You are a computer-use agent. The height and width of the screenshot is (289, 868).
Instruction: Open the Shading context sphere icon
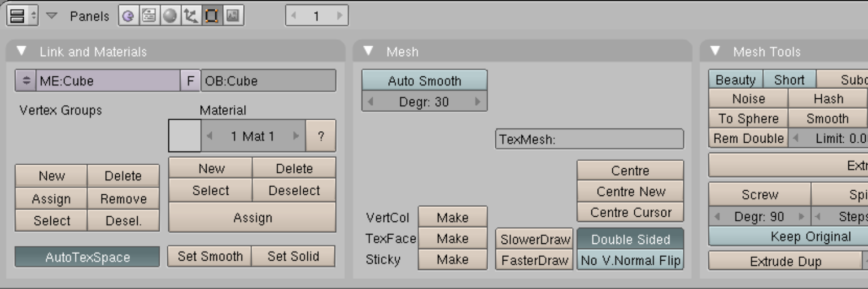(x=170, y=16)
